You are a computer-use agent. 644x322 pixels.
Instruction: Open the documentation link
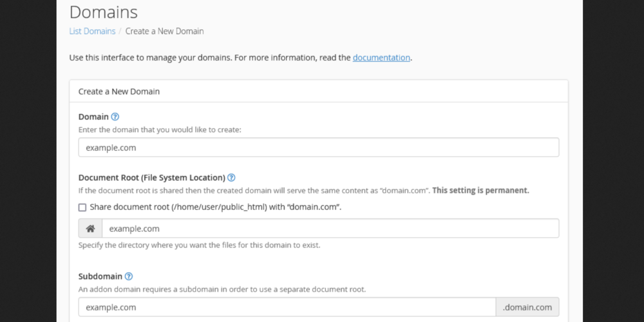(381, 57)
